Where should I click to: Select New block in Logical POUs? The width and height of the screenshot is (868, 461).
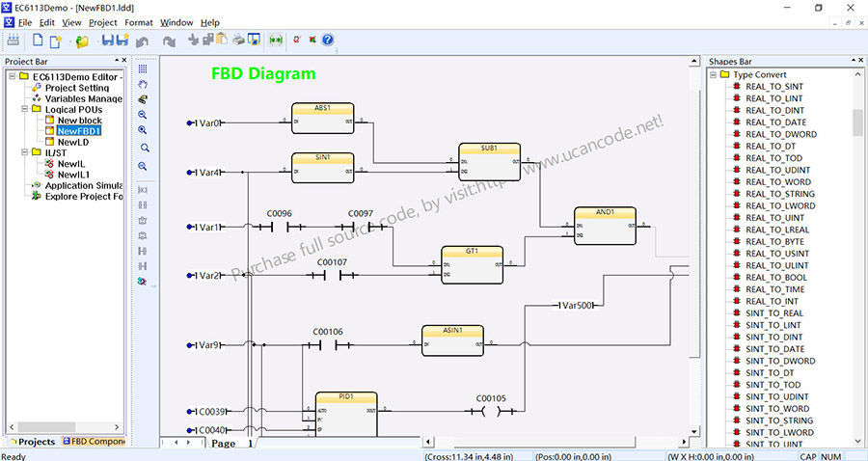[x=80, y=121]
